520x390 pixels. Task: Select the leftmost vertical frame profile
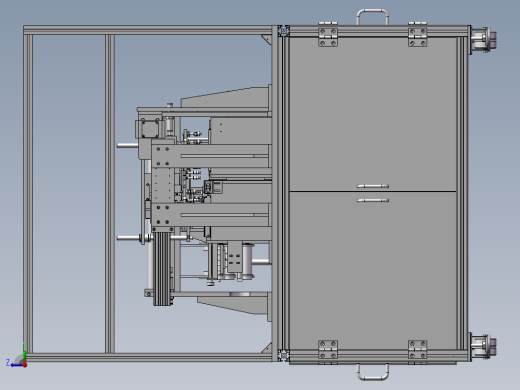point(28,194)
